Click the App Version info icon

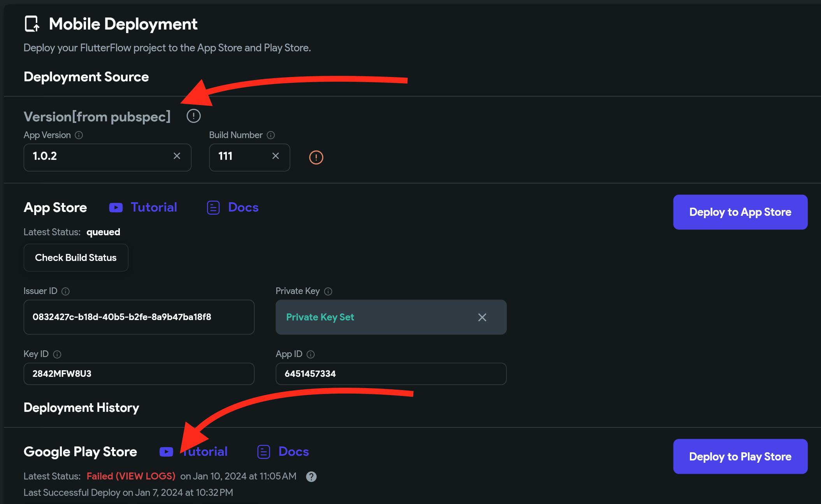coord(79,135)
